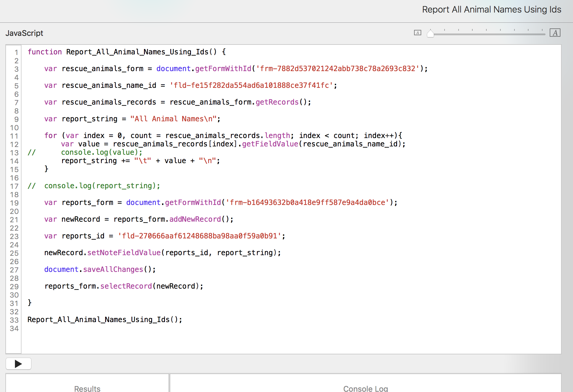Click the commented console.log(value) line

coord(102,152)
